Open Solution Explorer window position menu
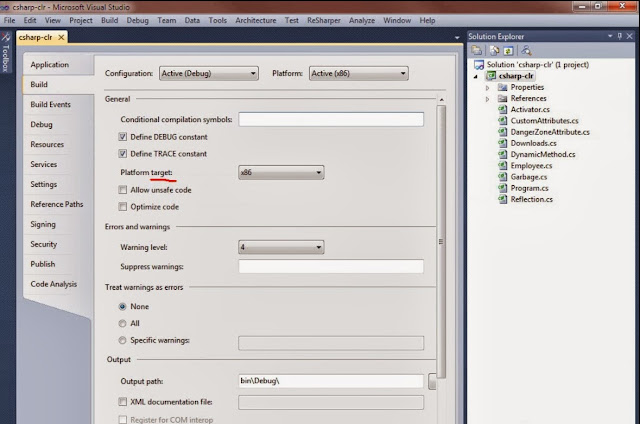 click(610, 36)
